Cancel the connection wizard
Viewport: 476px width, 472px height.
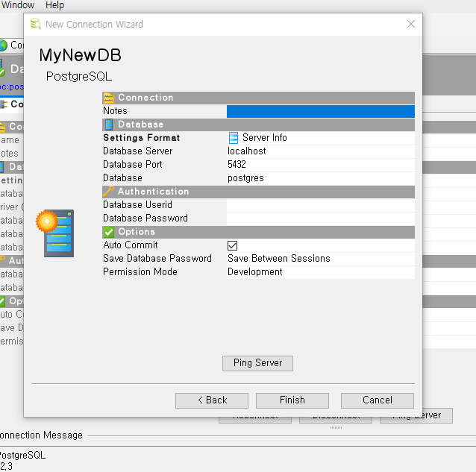tap(377, 400)
